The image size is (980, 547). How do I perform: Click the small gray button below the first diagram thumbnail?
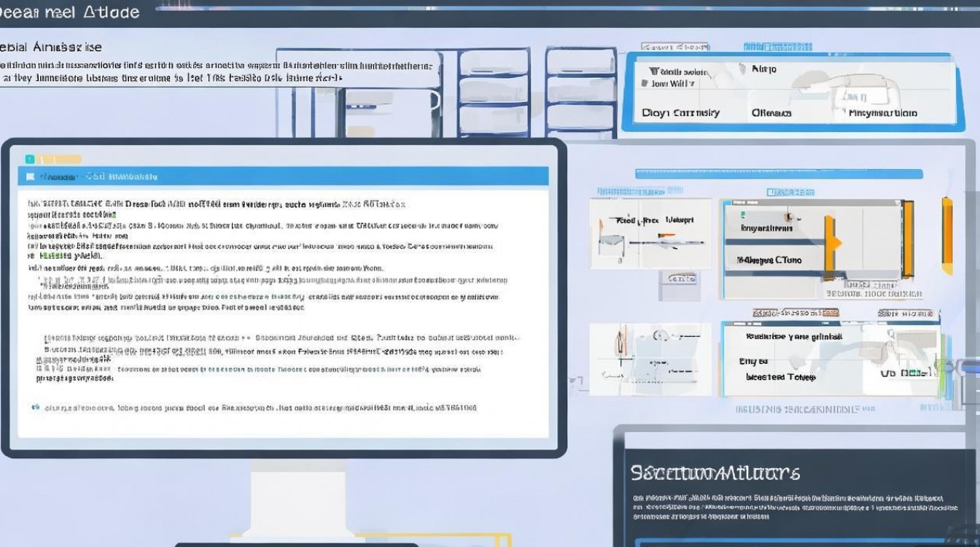point(678,279)
